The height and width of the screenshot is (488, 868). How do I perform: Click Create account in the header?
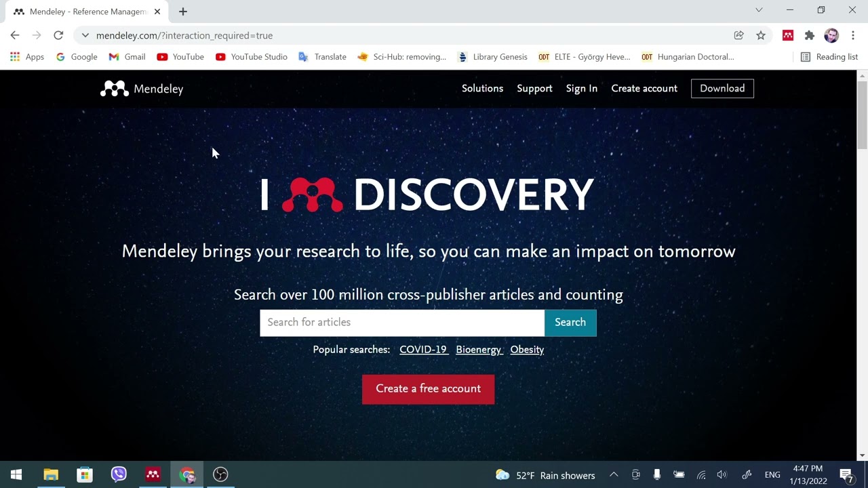(644, 89)
